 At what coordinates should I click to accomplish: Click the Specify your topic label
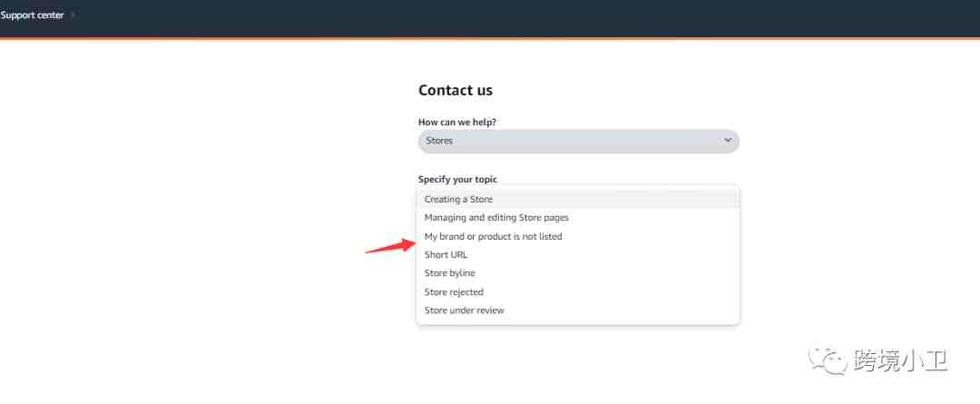[457, 180]
